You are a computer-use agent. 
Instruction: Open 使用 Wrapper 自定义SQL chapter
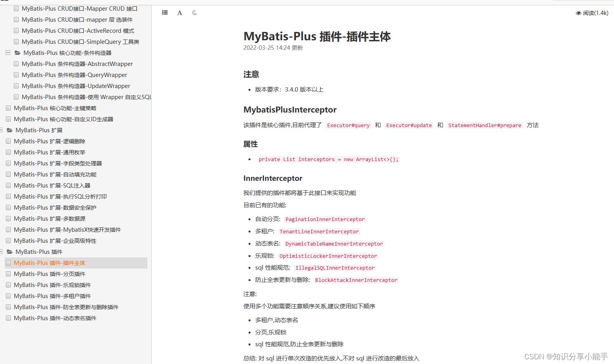point(87,97)
